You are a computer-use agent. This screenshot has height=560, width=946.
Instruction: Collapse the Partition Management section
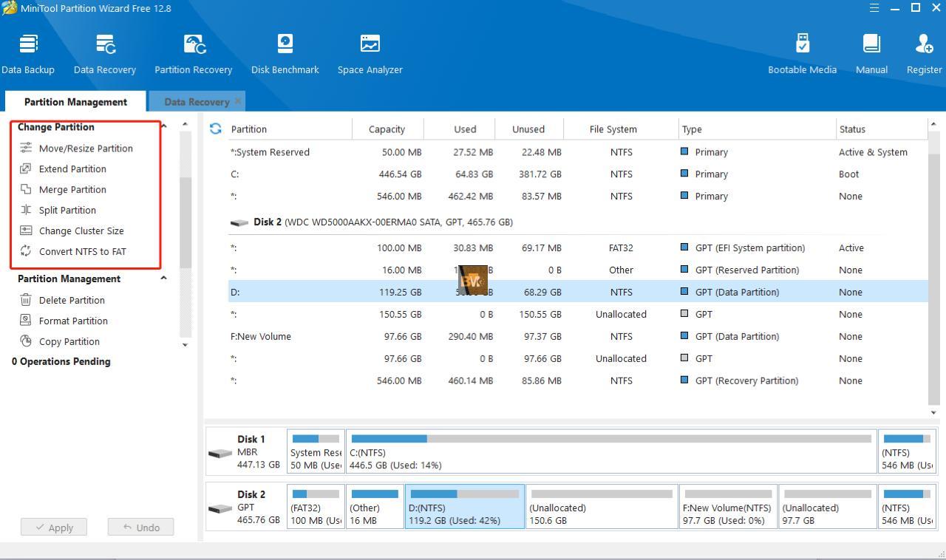[x=163, y=279]
